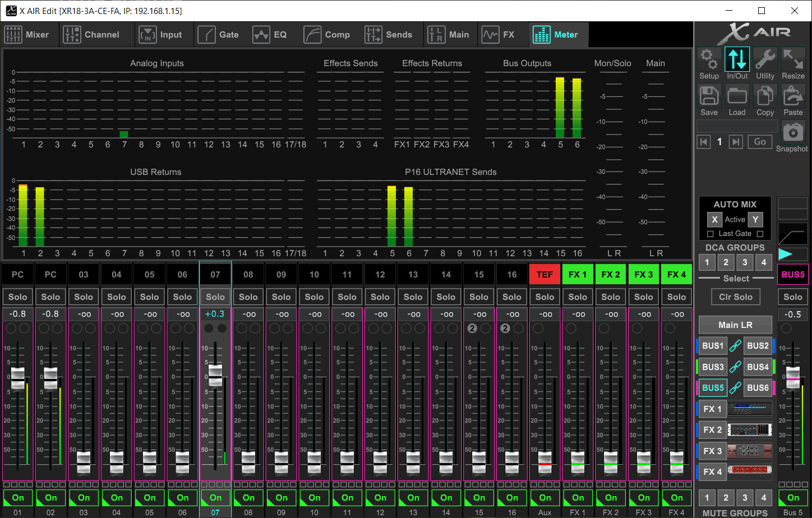Viewport: 812px width, 518px height.
Task: Click the BUS5 pink strip label
Action: pyautogui.click(x=793, y=275)
